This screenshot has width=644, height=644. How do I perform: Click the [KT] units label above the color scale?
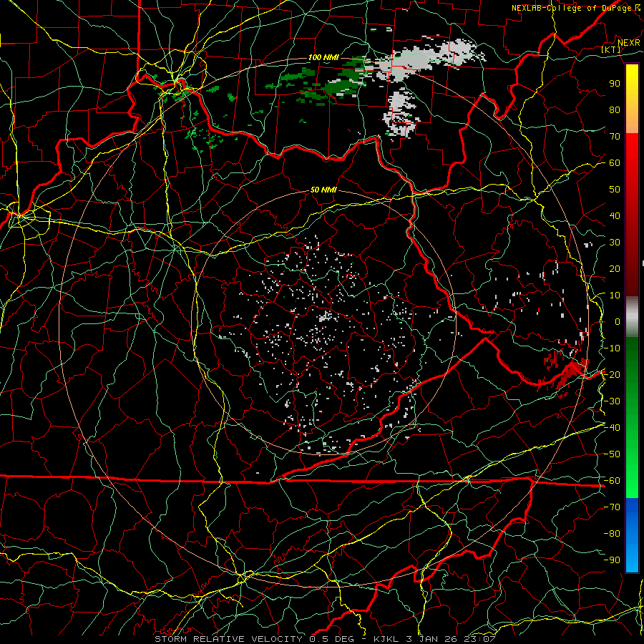(611, 49)
